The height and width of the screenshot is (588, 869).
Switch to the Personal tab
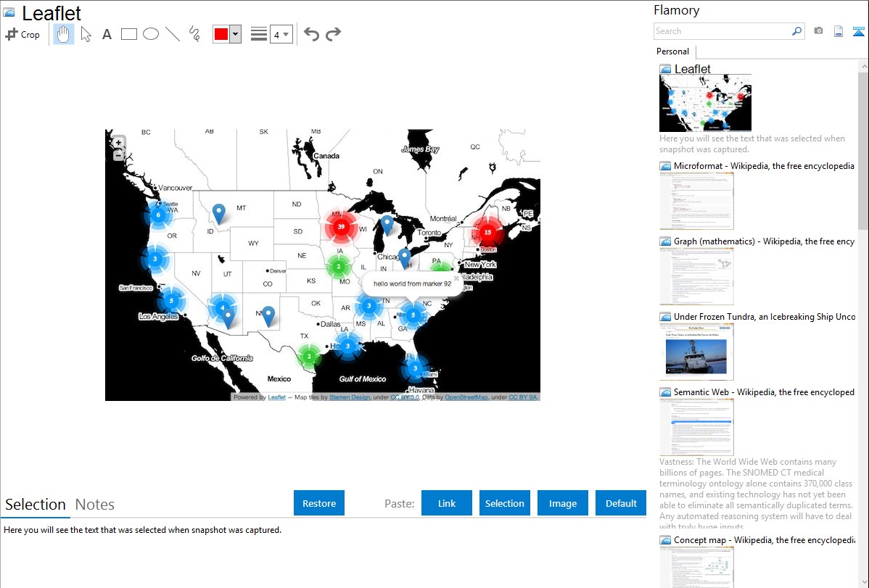pos(673,51)
